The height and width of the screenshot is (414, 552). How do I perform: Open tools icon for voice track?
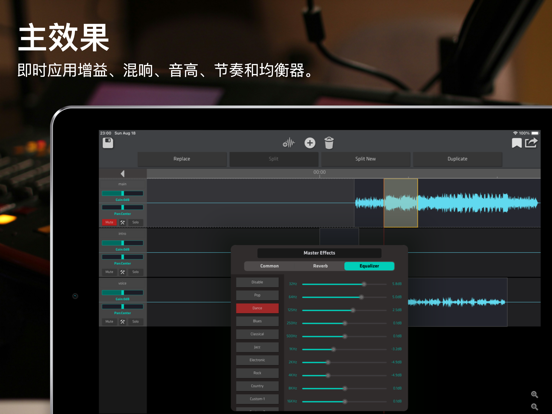tap(123, 322)
